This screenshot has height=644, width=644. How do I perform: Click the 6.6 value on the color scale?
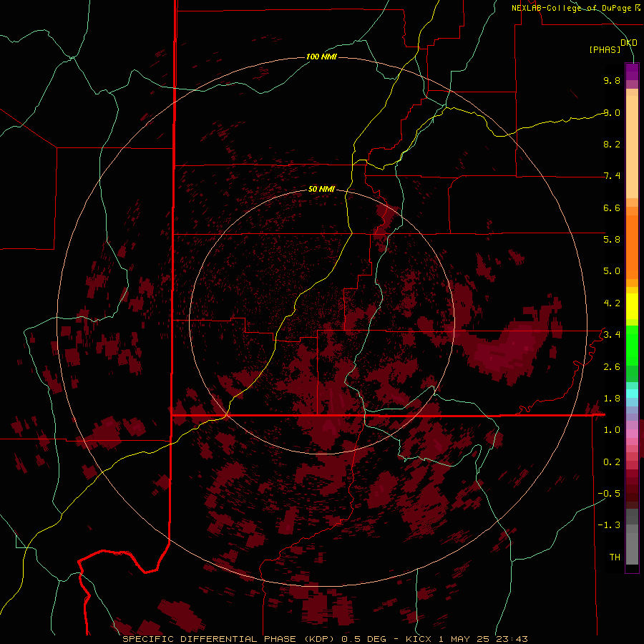[612, 208]
